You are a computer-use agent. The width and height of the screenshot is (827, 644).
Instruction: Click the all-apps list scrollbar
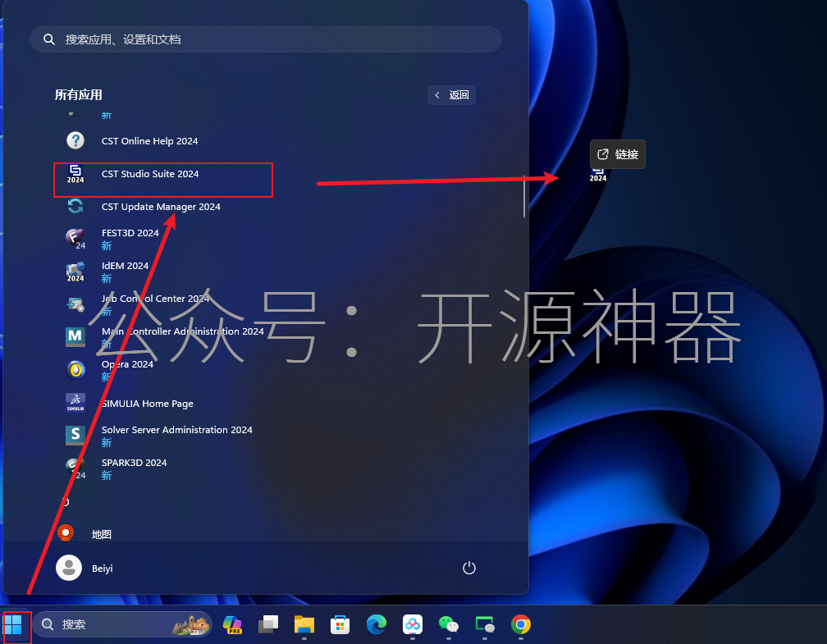523,196
